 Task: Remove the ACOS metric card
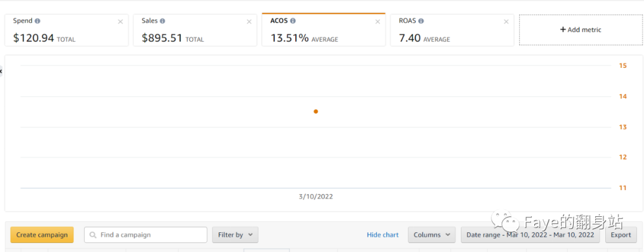click(377, 22)
